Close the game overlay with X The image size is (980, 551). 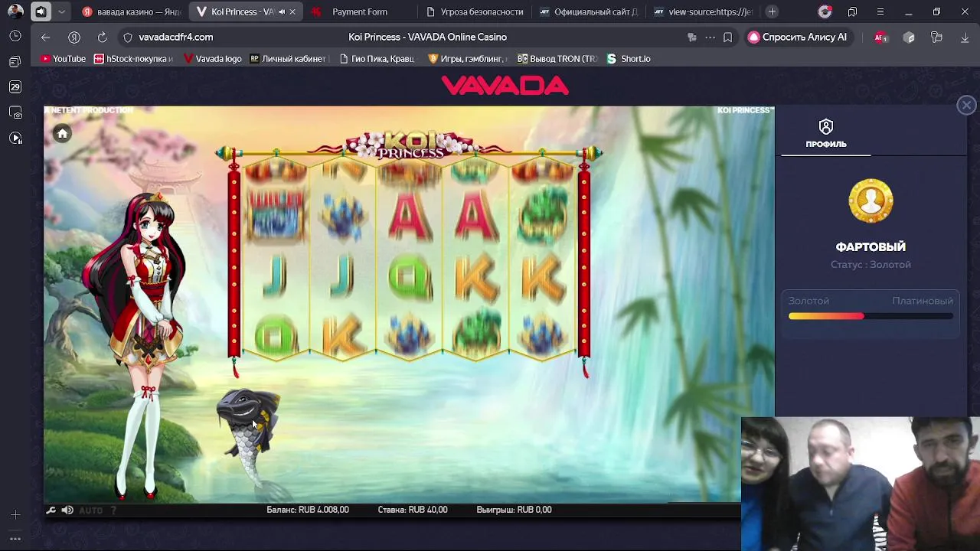tap(966, 106)
